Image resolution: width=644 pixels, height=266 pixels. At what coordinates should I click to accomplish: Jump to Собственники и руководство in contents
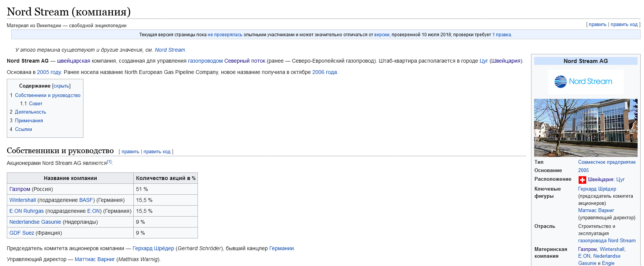[48, 95]
